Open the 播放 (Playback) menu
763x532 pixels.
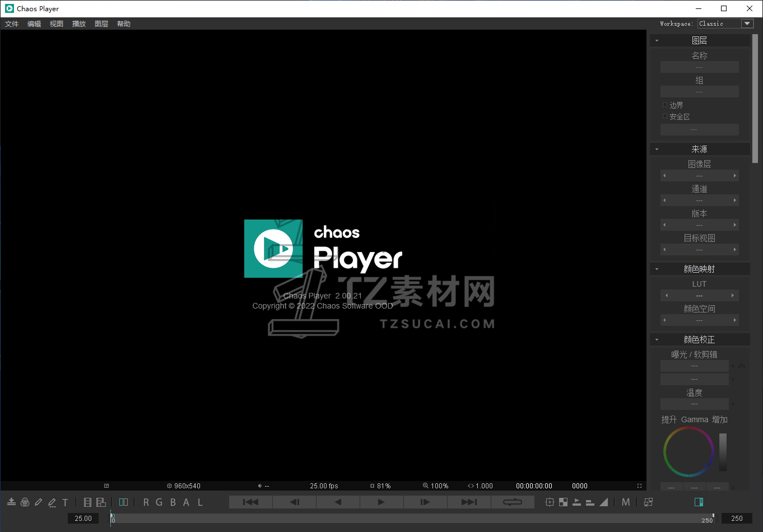click(79, 24)
